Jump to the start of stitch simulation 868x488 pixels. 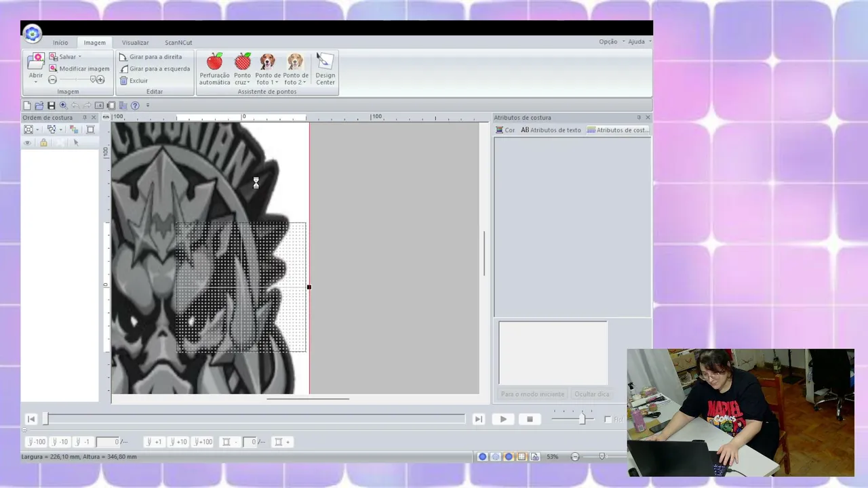31,420
